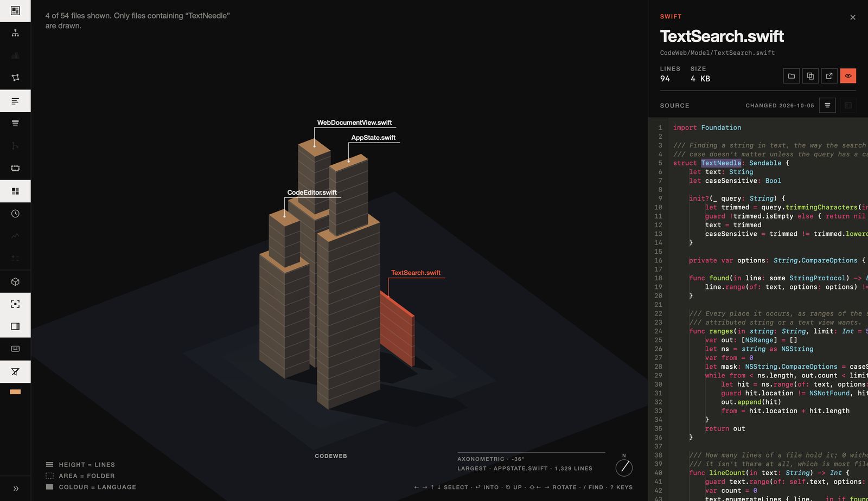Click the AXONOMETRIC -36° readout
The image size is (868, 501).
click(x=490, y=459)
